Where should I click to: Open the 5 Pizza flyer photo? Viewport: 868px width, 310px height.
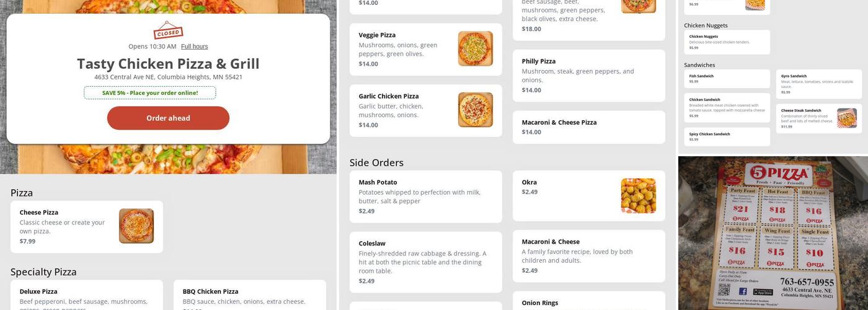click(773, 233)
